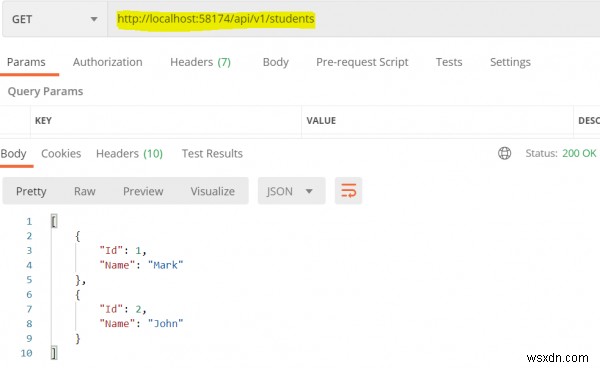The width and height of the screenshot is (600, 368).
Task: Switch to the request Params tab
Action: click(26, 62)
